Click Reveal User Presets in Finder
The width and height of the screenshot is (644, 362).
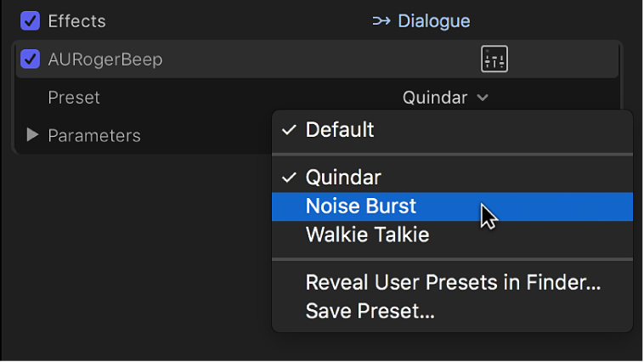[453, 283]
